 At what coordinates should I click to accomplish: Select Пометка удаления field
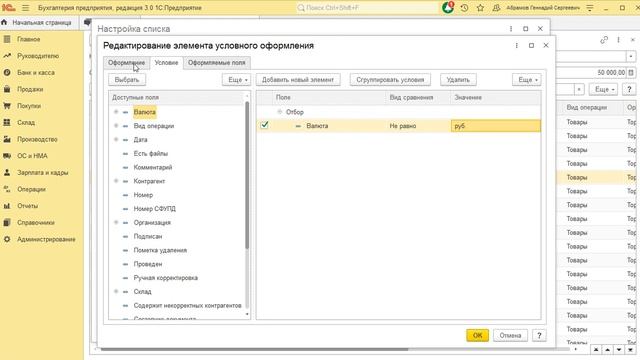point(160,250)
